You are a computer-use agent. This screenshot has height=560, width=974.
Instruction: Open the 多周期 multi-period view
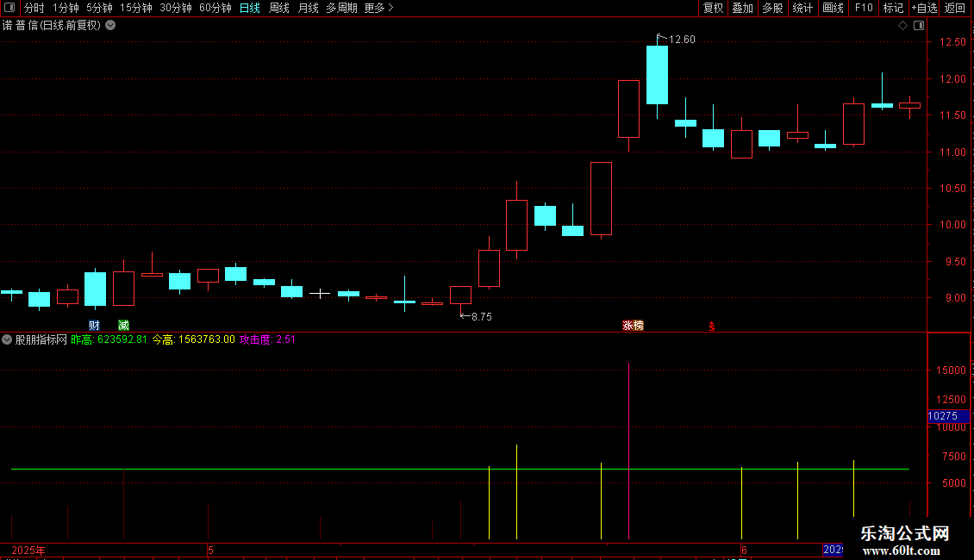pos(341,8)
